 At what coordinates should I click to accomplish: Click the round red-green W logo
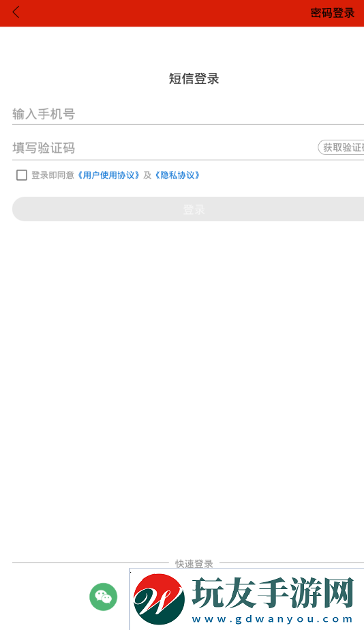(159, 599)
